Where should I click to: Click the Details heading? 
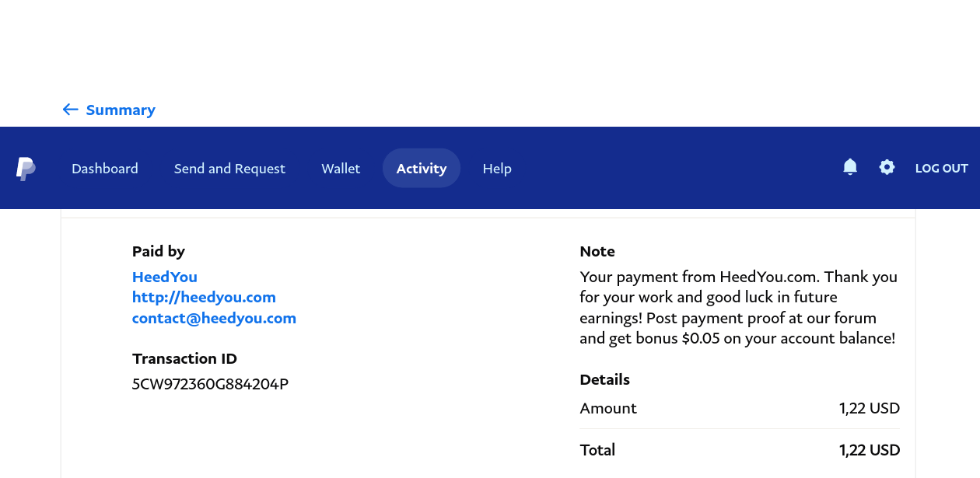coord(605,379)
